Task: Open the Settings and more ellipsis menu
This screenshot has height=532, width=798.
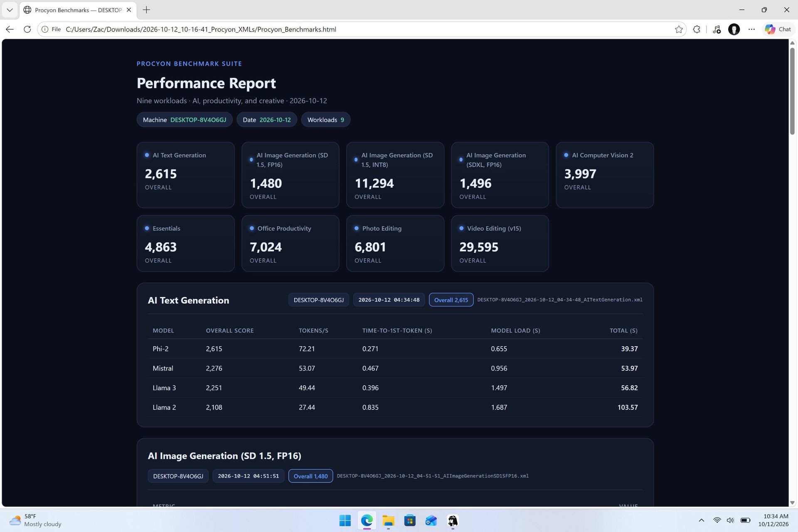Action: click(751, 29)
